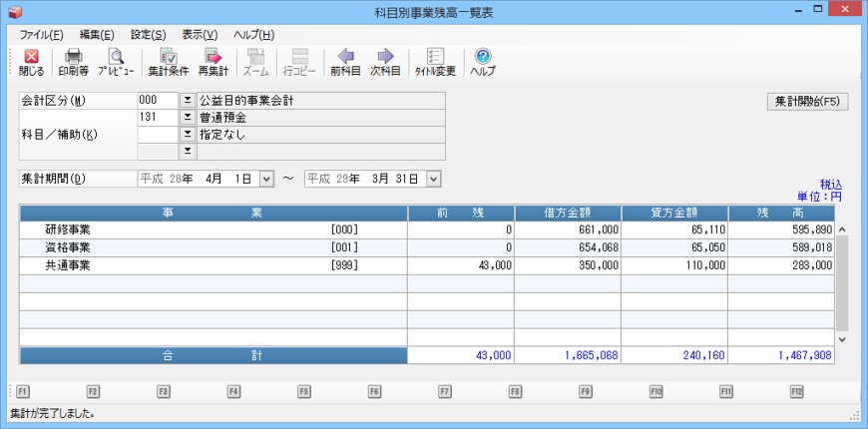Click the タイトル変更 title change icon
The image size is (868, 429).
coord(435,62)
